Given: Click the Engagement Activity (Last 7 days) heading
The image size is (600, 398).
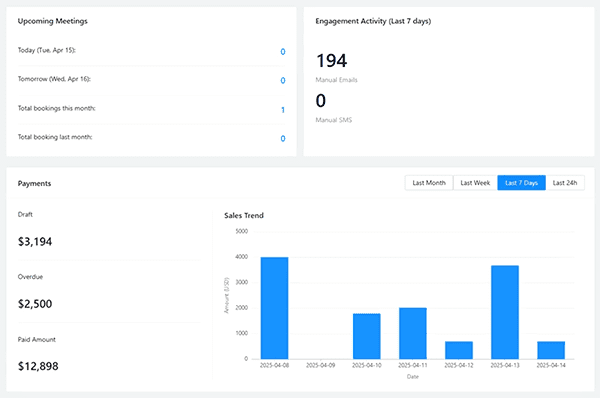Looking at the screenshot, I should [x=373, y=21].
